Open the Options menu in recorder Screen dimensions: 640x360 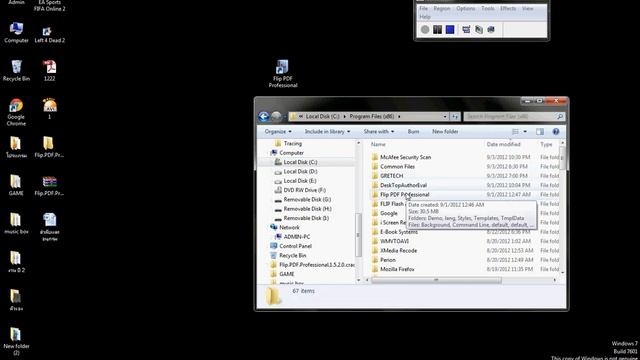(x=466, y=8)
